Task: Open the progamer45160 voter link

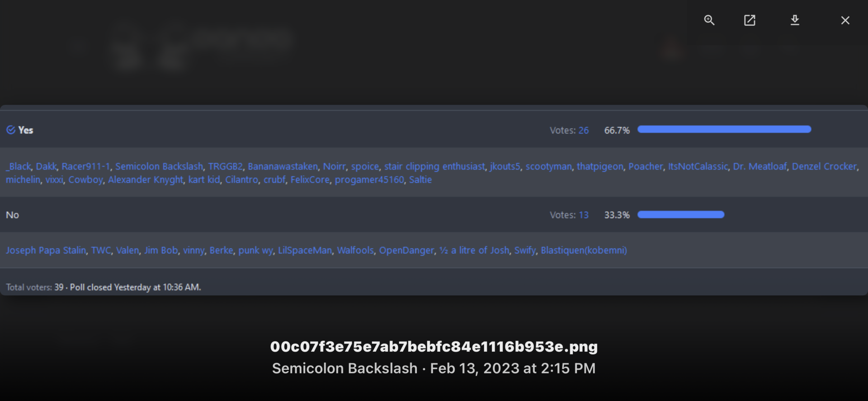Action: (x=369, y=180)
